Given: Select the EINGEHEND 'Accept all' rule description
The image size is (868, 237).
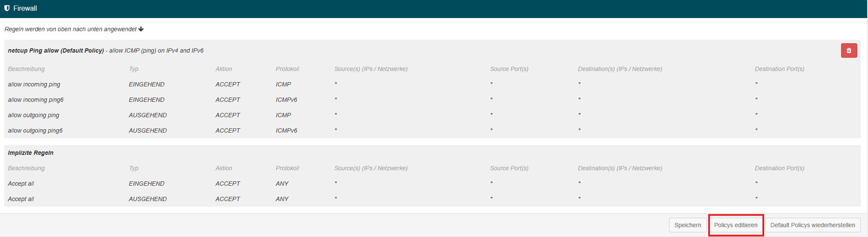Looking at the screenshot, I should click(x=21, y=184).
